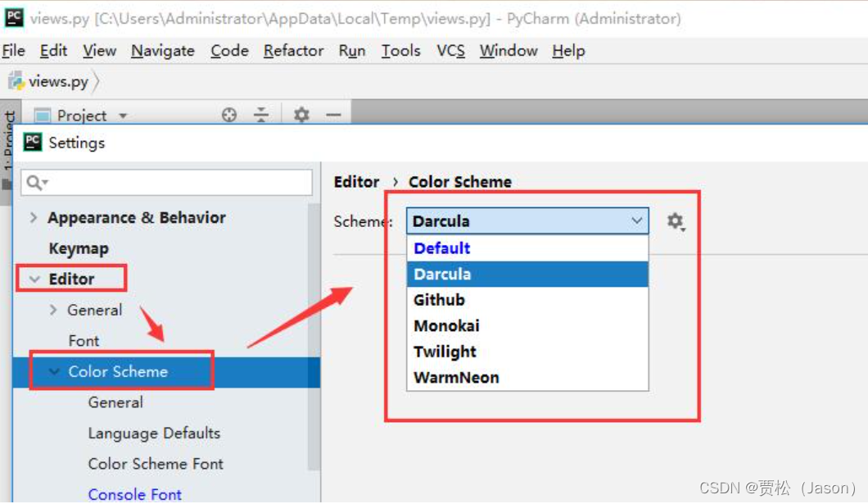Click the Scheme dropdown arrow
Screen dimensions: 868x504
[636, 221]
